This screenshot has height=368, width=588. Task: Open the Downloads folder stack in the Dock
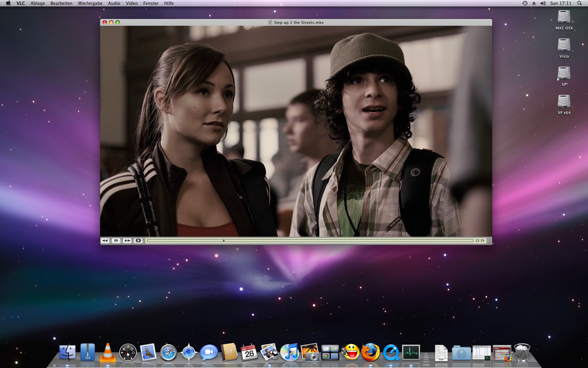461,353
